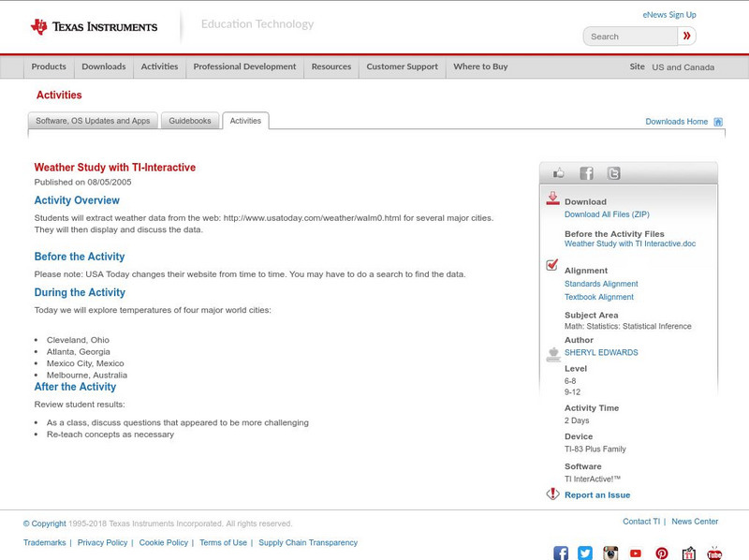Open the Terms of Use link
Image resolution: width=749 pixels, height=560 pixels.
pos(223,543)
